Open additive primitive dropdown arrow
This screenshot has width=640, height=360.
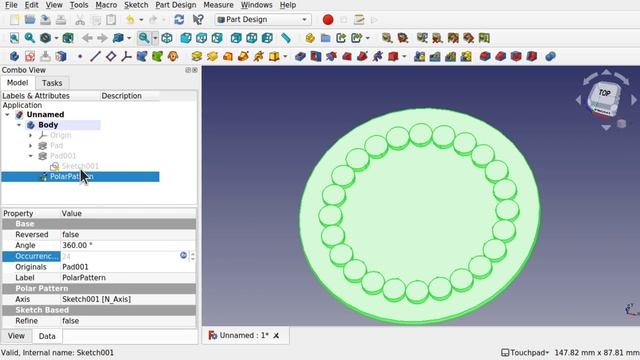pos(285,56)
